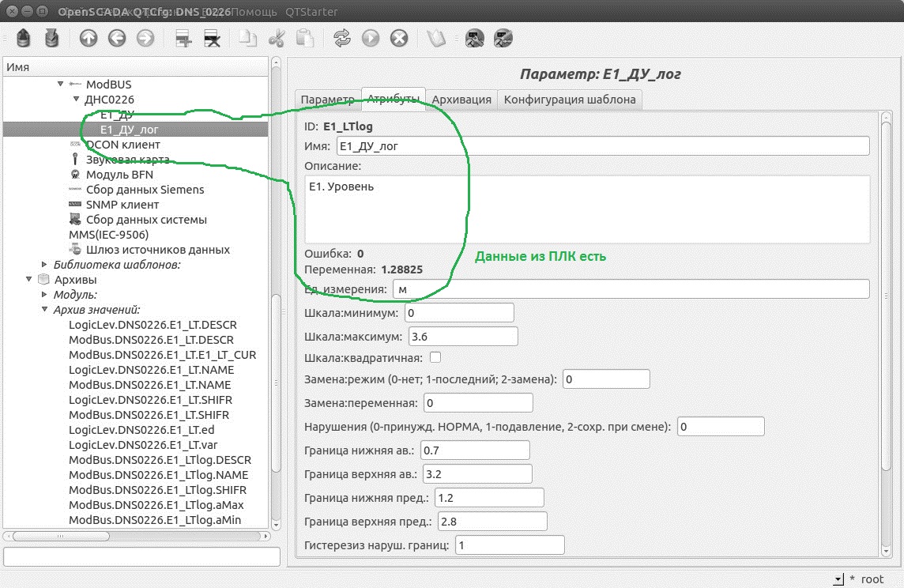Switch to the Архивация tab
Viewport: 904px width, 588px height.
pos(461,100)
